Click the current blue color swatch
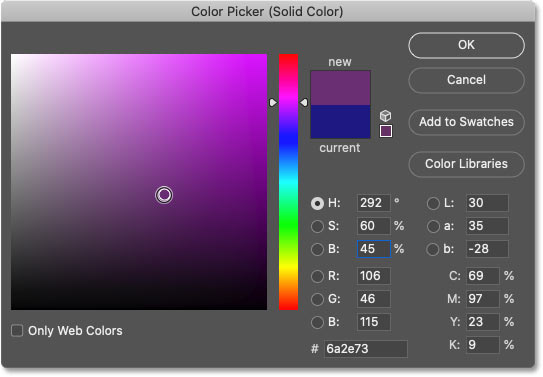Image resolution: width=543 pixels, height=377 pixels. point(340,122)
